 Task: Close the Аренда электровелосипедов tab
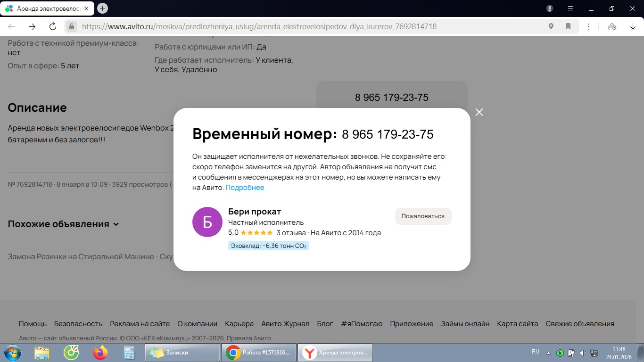[x=86, y=8]
